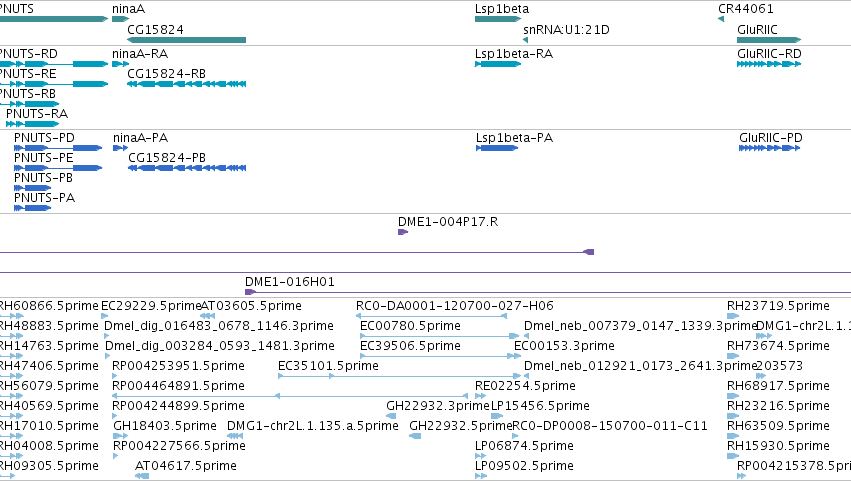Click the RH14763.5prime EST label
The height and width of the screenshot is (481, 851).
[49, 346]
